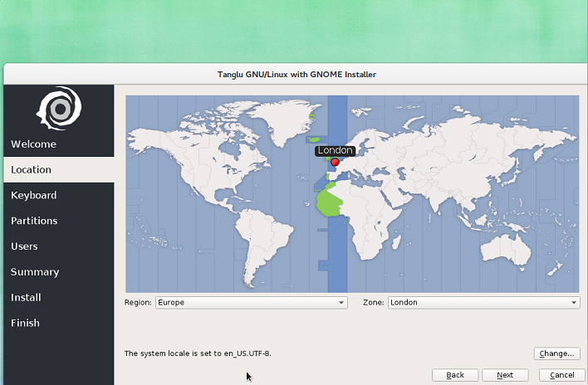Click the Change... locale button
Image resolution: width=588 pixels, height=385 pixels.
[x=557, y=353]
